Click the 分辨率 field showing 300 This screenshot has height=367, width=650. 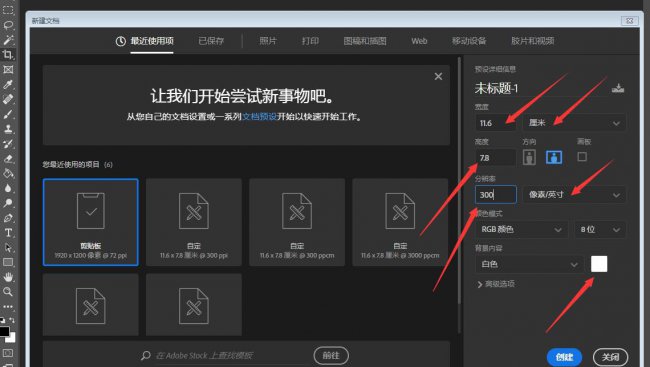coord(496,194)
